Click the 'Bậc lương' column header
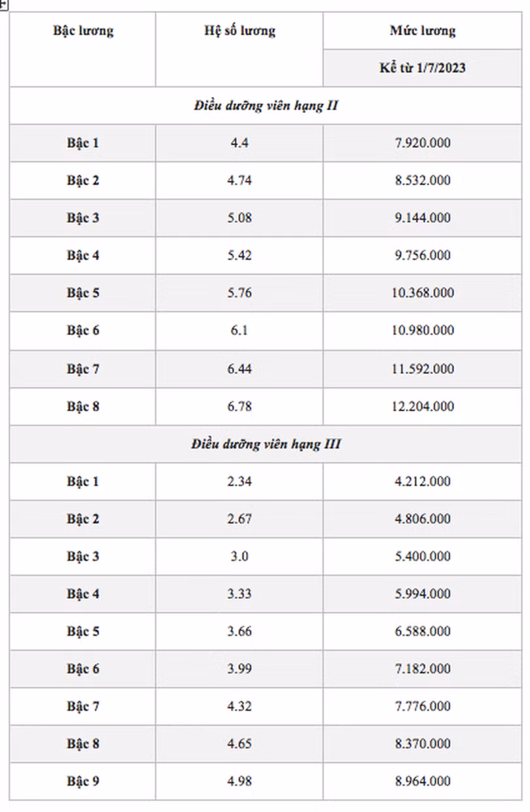530x812 pixels. point(83,31)
